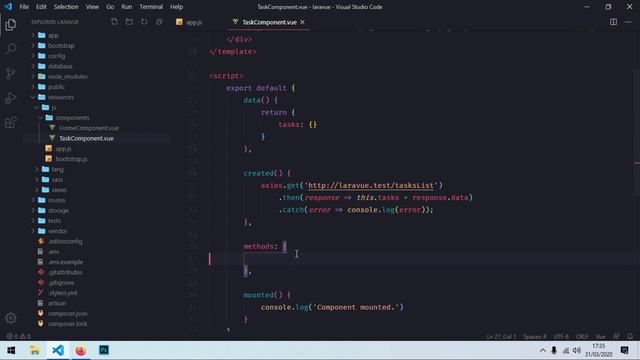Open the Extensions view
640x360 pixels.
click(11, 122)
